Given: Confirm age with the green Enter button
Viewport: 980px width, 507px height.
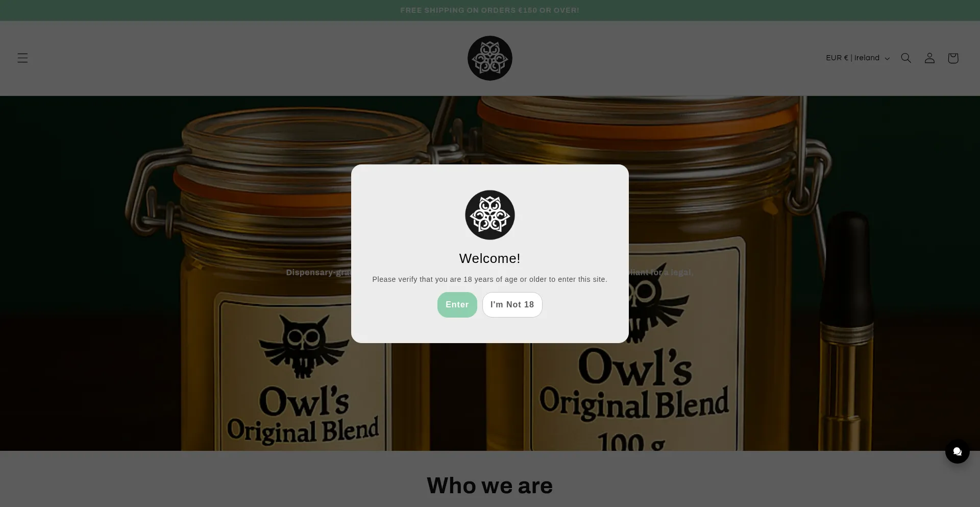Looking at the screenshot, I should [x=457, y=305].
